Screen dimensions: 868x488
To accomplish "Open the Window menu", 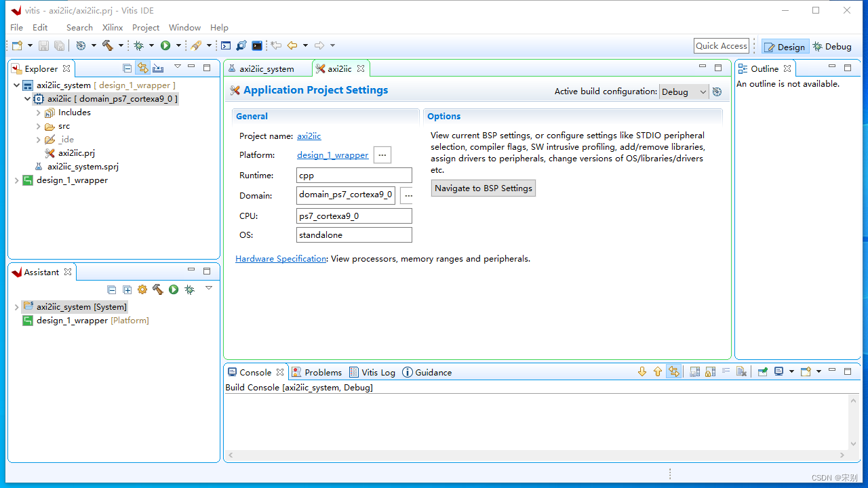I will point(184,27).
